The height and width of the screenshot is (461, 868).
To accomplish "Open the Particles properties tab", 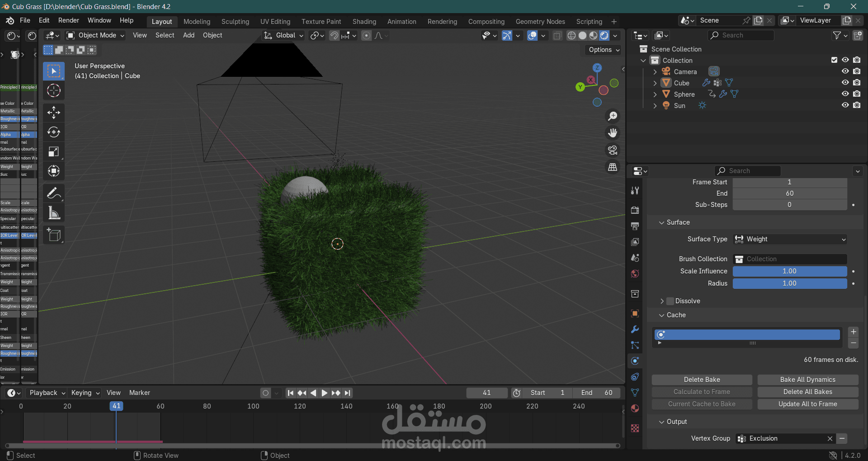I will [x=635, y=345].
